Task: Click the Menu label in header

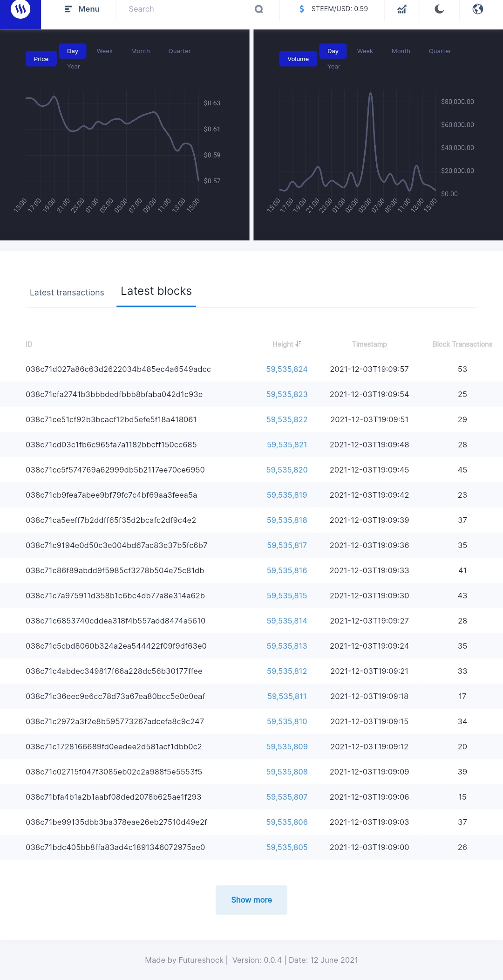Action: [89, 9]
